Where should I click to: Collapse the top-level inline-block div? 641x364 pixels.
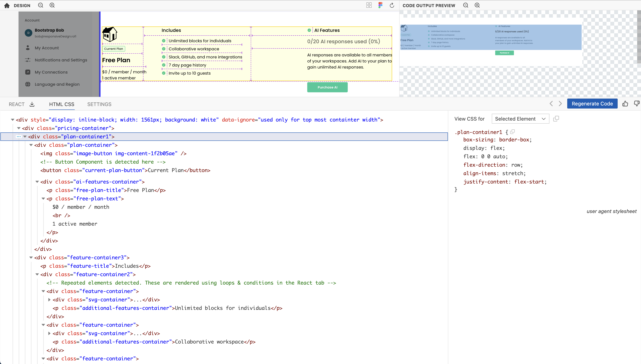(x=12, y=120)
